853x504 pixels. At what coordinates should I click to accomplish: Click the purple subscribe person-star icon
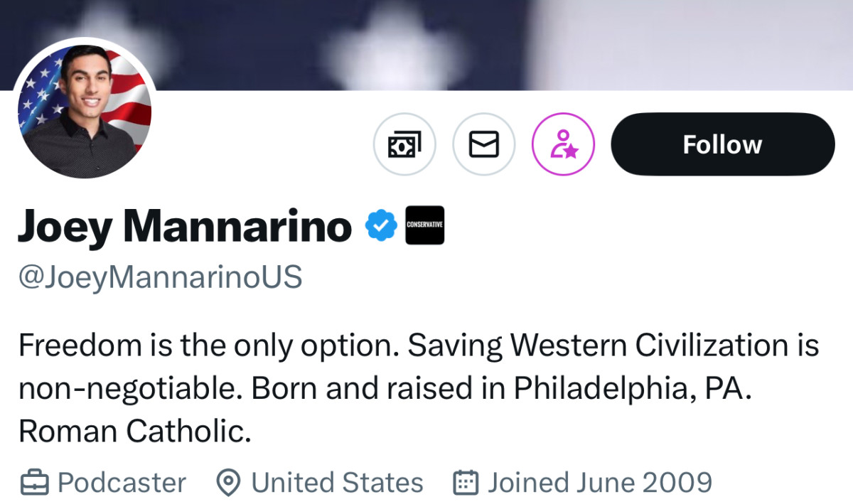click(563, 144)
